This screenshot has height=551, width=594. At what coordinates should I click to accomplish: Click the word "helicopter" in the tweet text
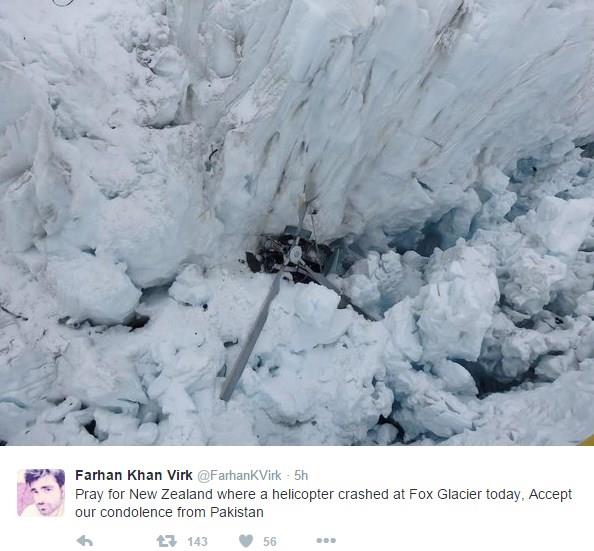tap(303, 495)
